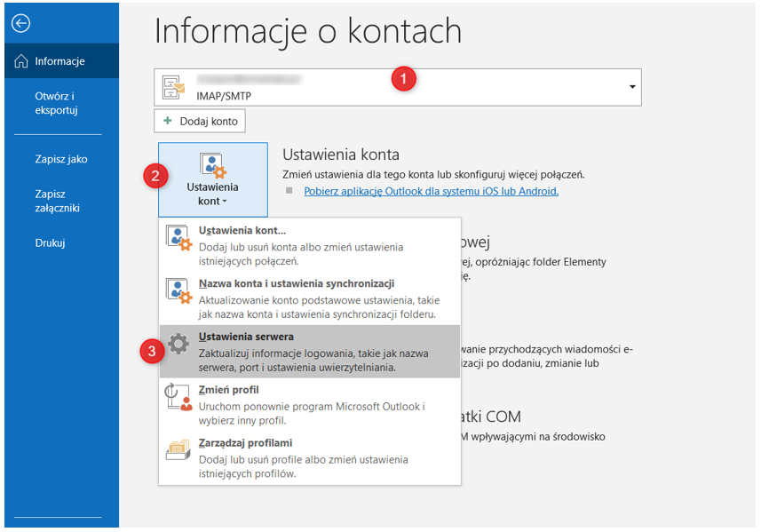This screenshot has width=761, height=532.
Task: Click the IMAP/SMTP account mail icon
Action: coord(173,87)
